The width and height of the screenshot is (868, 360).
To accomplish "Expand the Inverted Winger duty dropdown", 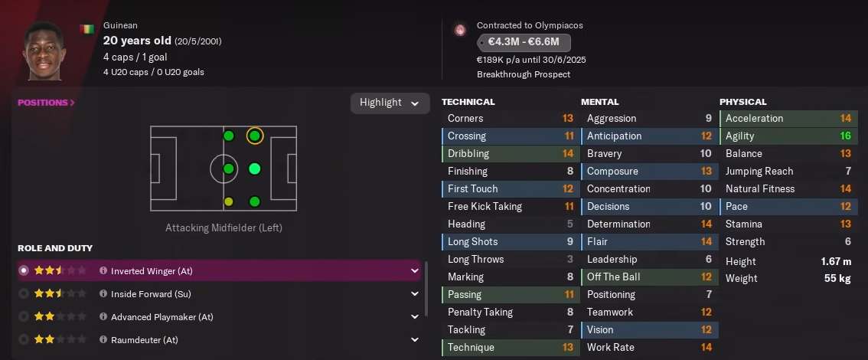I will (x=414, y=271).
